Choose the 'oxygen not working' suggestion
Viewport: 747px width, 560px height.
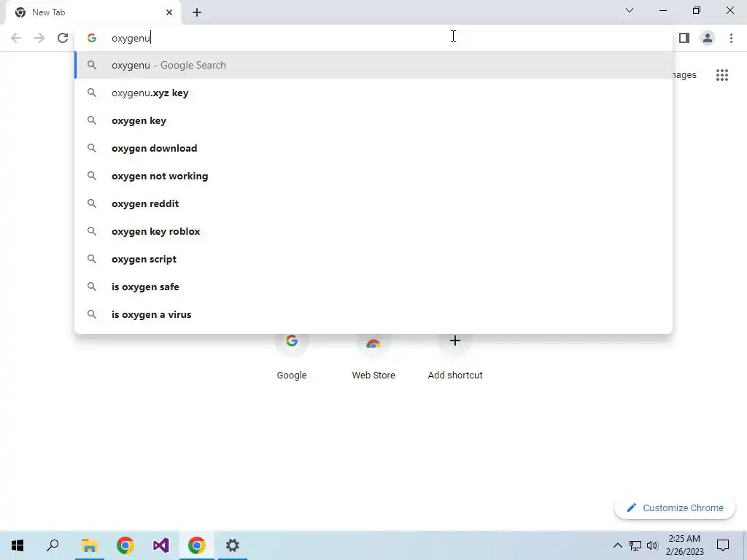tap(373, 176)
